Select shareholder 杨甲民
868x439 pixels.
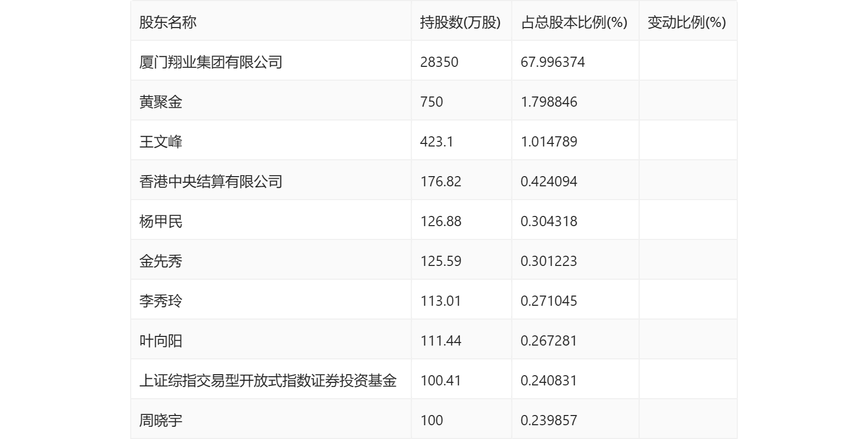[161, 222]
